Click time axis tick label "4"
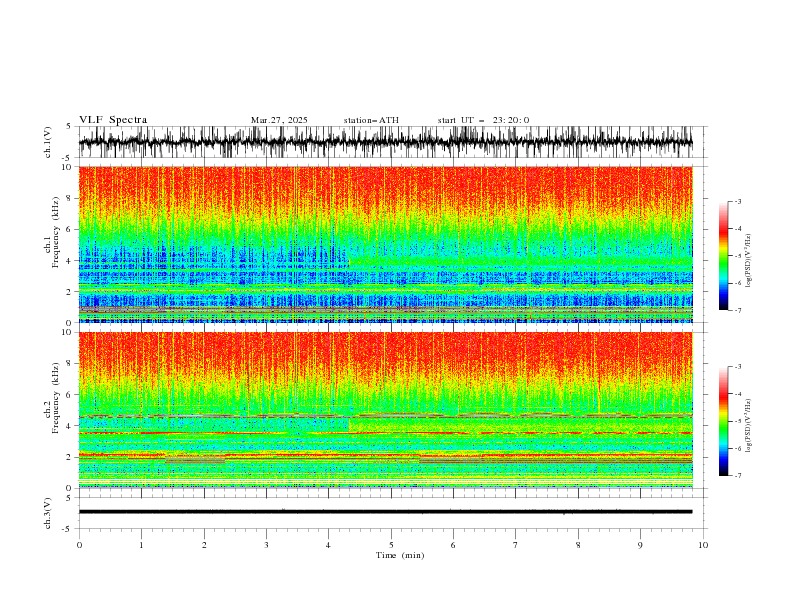792x612 pixels. pos(328,545)
